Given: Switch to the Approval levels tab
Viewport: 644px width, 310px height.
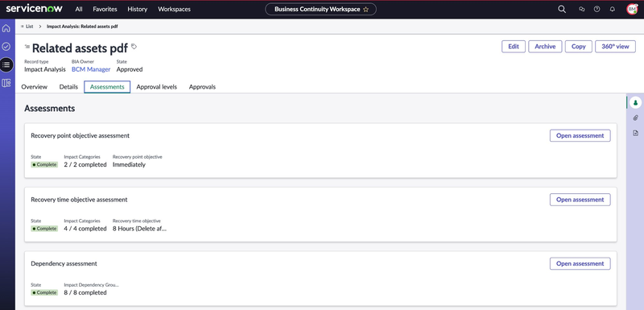Looking at the screenshot, I should click(x=157, y=87).
